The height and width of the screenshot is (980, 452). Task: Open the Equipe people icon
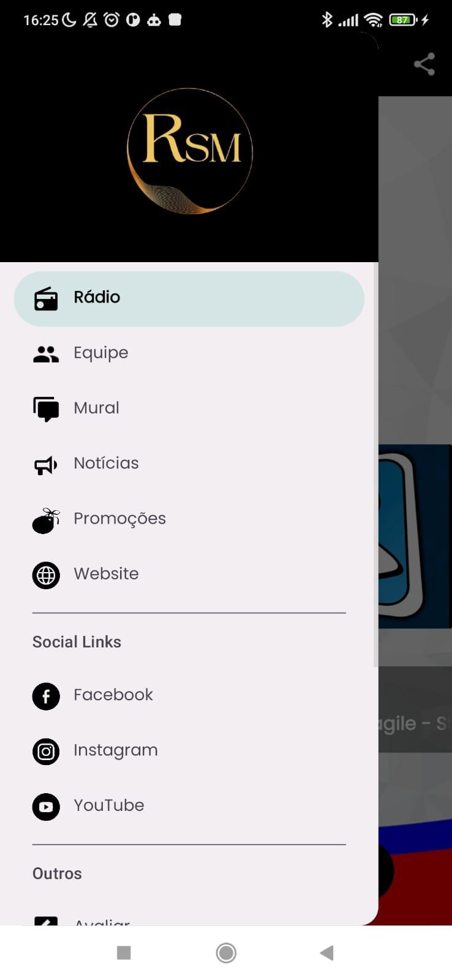46,354
